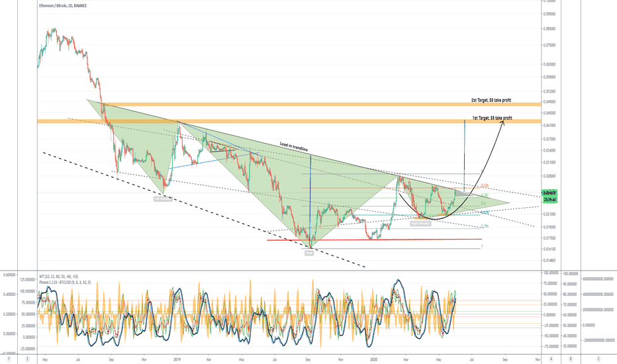Click the 0.5 Fibonacci level label
This screenshot has height=364, width=617.
coord(483,203)
